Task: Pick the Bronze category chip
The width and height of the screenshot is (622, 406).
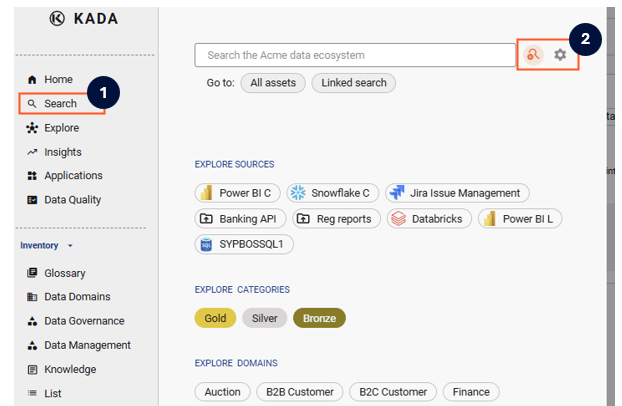Action: (x=319, y=318)
